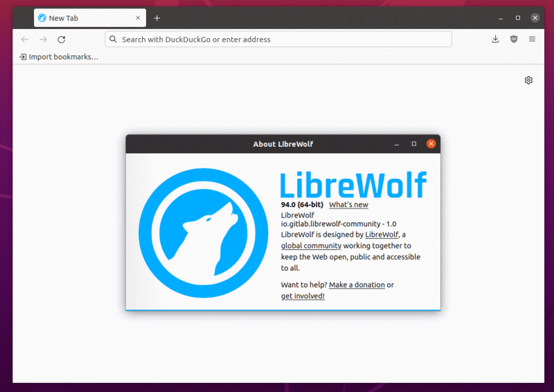Follow the LibreWolf designer link

382,235
